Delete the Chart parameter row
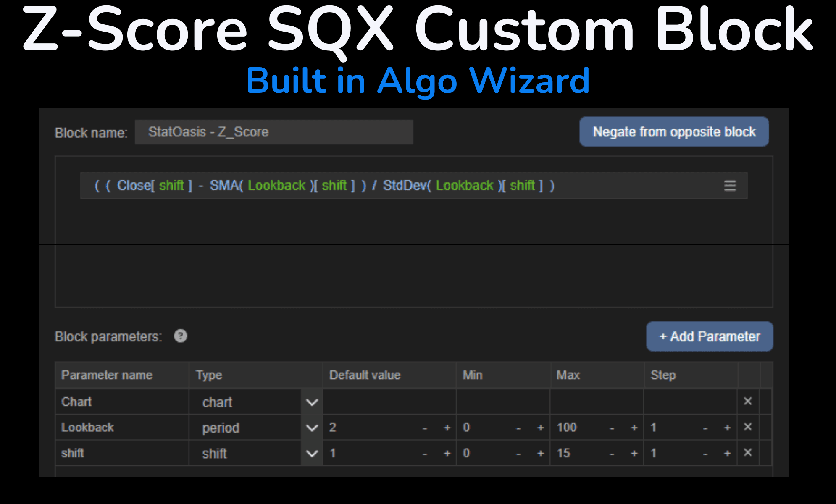The width and height of the screenshot is (836, 504). click(x=748, y=401)
